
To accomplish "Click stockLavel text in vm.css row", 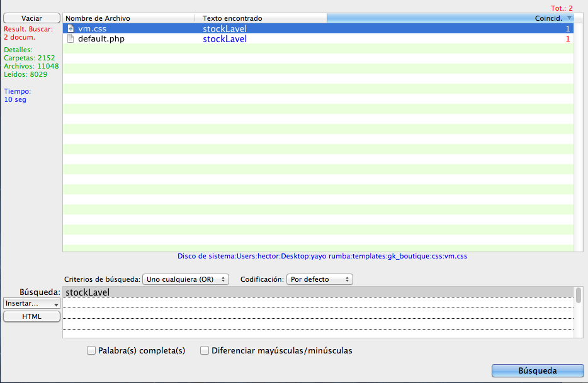I will click(225, 29).
